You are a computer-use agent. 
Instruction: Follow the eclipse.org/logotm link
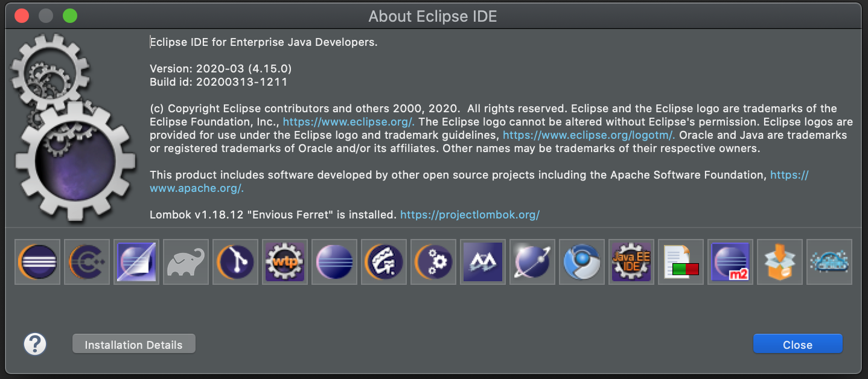pos(589,135)
